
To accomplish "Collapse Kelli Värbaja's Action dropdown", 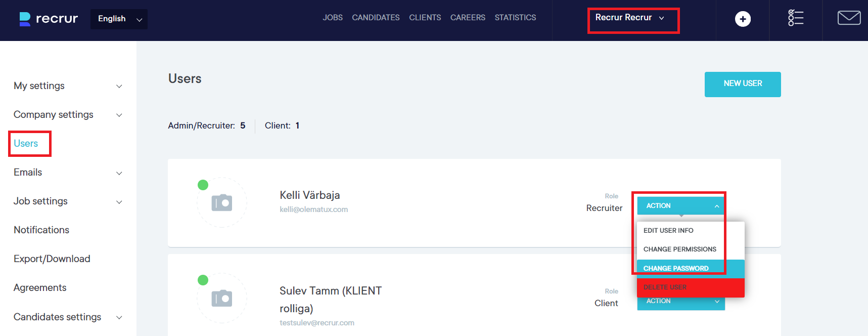I will (x=680, y=206).
